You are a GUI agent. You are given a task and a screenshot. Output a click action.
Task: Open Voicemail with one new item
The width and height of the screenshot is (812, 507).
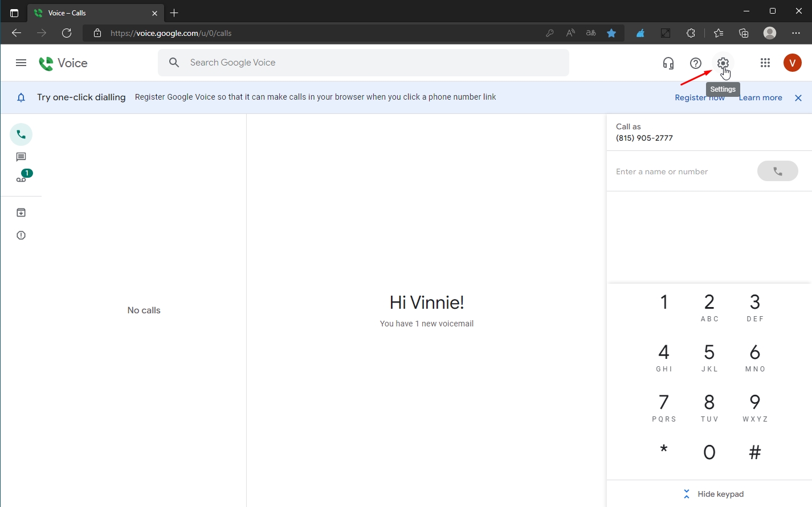(22, 178)
